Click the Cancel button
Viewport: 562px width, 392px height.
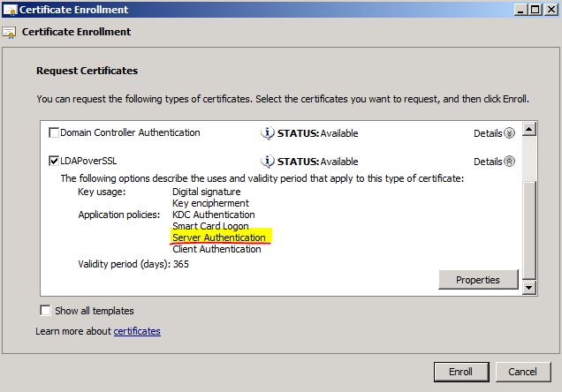[522, 372]
